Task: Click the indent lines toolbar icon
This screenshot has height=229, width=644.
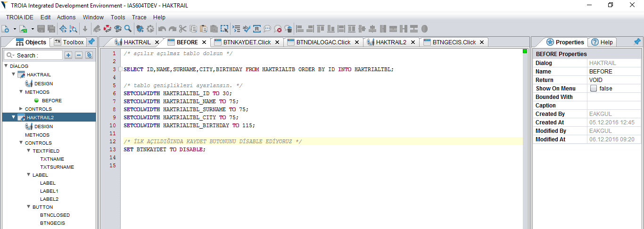Action: tap(236, 29)
